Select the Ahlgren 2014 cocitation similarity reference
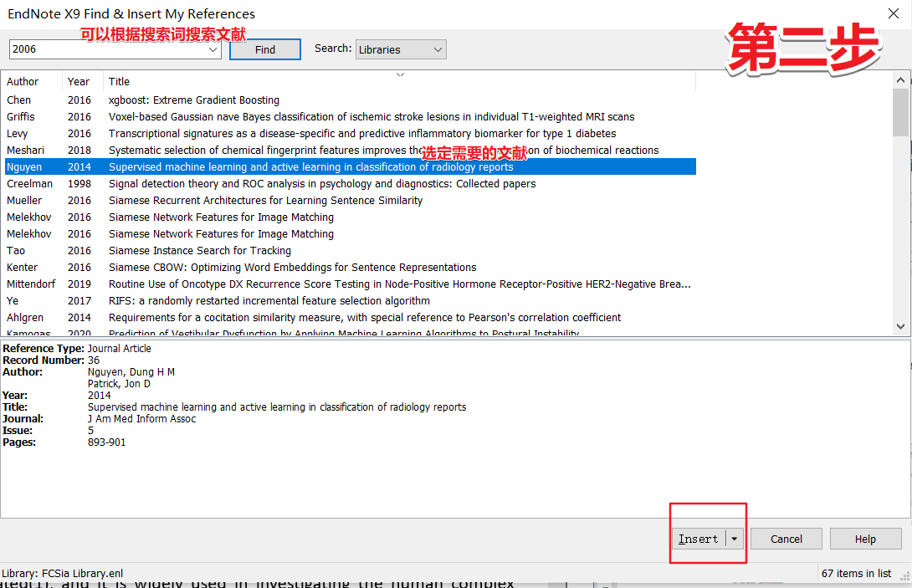The image size is (912, 588). pyautogui.click(x=349, y=318)
